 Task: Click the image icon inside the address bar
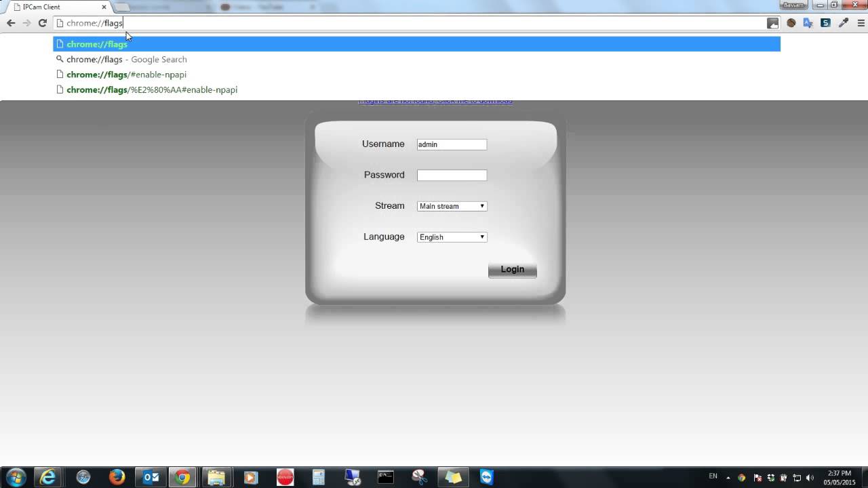tap(772, 23)
